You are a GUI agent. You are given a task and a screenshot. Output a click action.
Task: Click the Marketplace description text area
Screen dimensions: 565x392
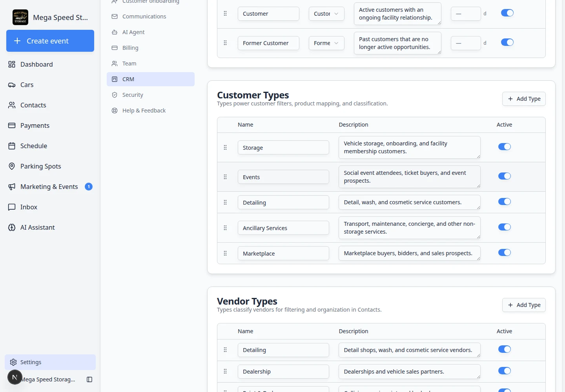[x=410, y=253]
